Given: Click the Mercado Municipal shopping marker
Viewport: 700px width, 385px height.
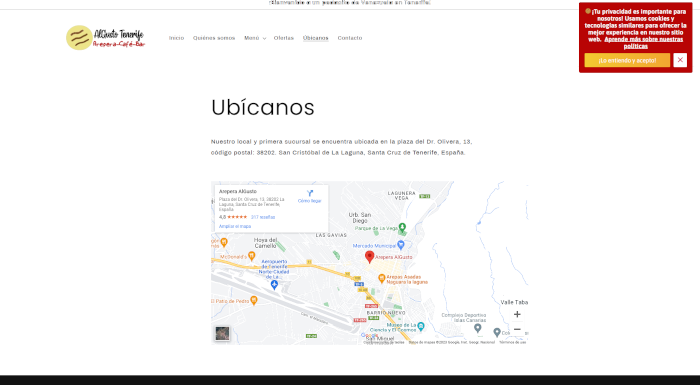Looking at the screenshot, I should tap(400, 245).
